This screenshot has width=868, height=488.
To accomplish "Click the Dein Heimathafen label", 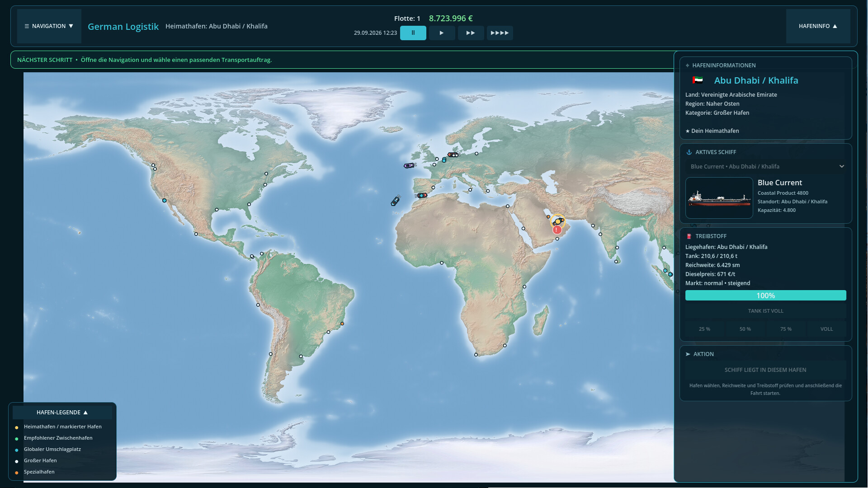I will click(712, 131).
